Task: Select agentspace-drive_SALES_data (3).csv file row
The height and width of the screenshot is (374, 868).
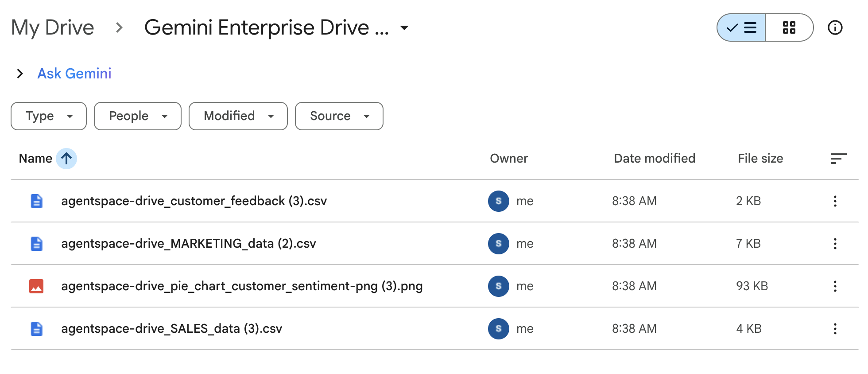Action: pos(171,329)
